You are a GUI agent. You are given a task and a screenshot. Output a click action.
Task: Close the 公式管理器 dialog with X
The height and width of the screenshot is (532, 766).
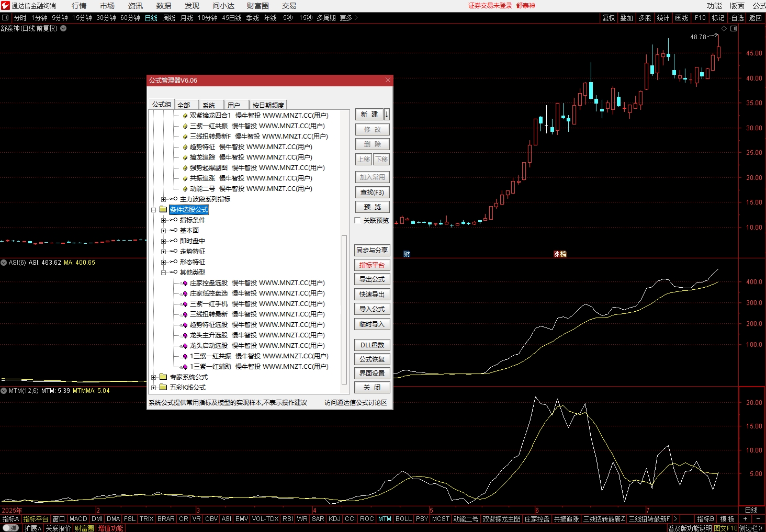click(388, 80)
